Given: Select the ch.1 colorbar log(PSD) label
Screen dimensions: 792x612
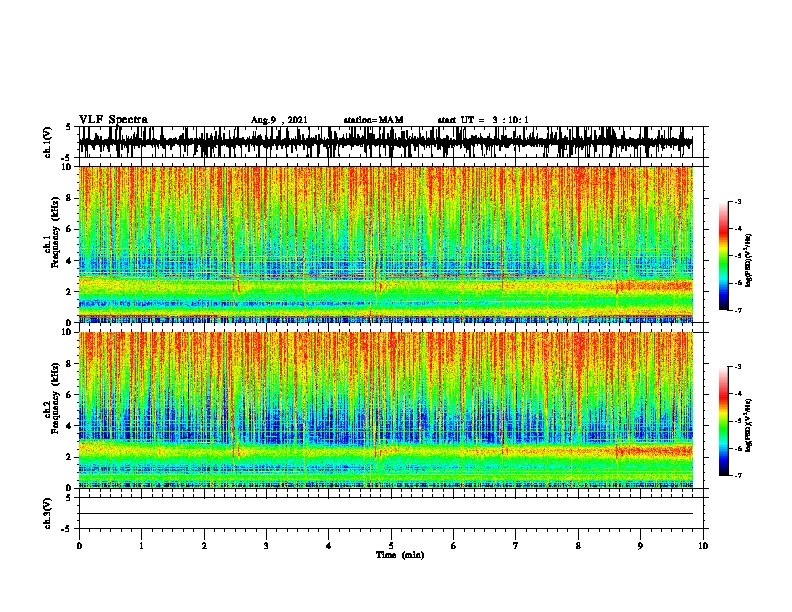Looking at the screenshot, I should pos(749,260).
